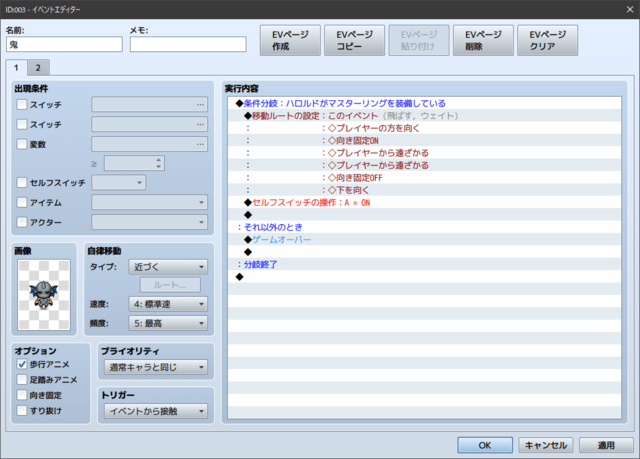Viewport: 640px width, 459px height.
Task: Select the last empty command diamond row
Action: tap(424, 277)
